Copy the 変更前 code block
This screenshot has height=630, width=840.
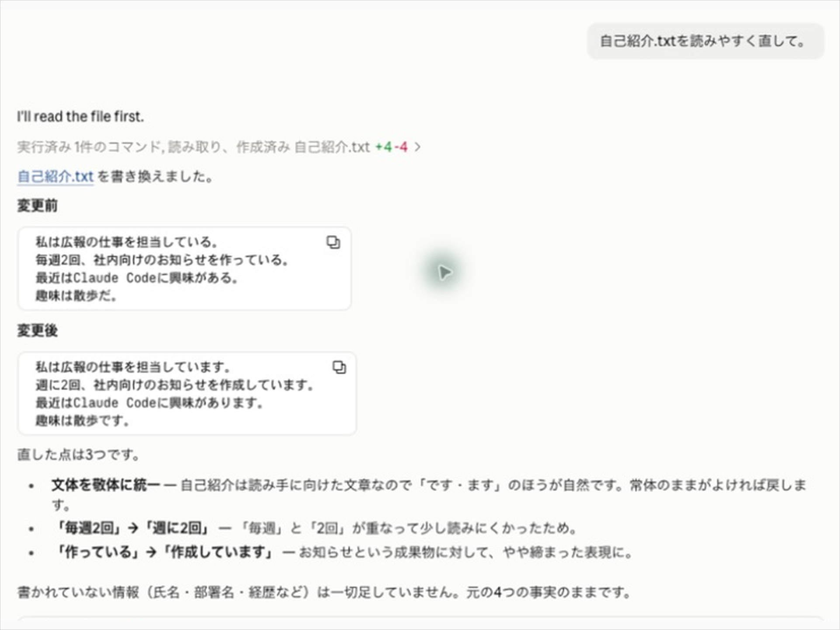pyautogui.click(x=333, y=242)
